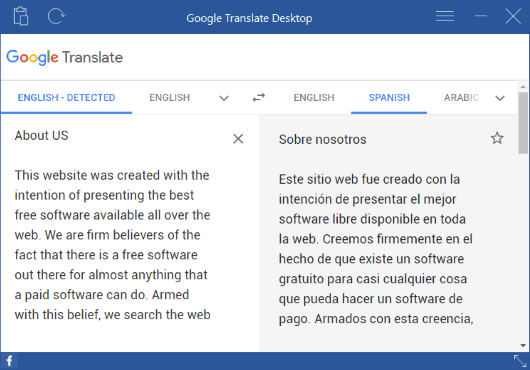This screenshot has width=530, height=370.
Task: Click the resize/expand icon in footer
Action: (x=521, y=361)
